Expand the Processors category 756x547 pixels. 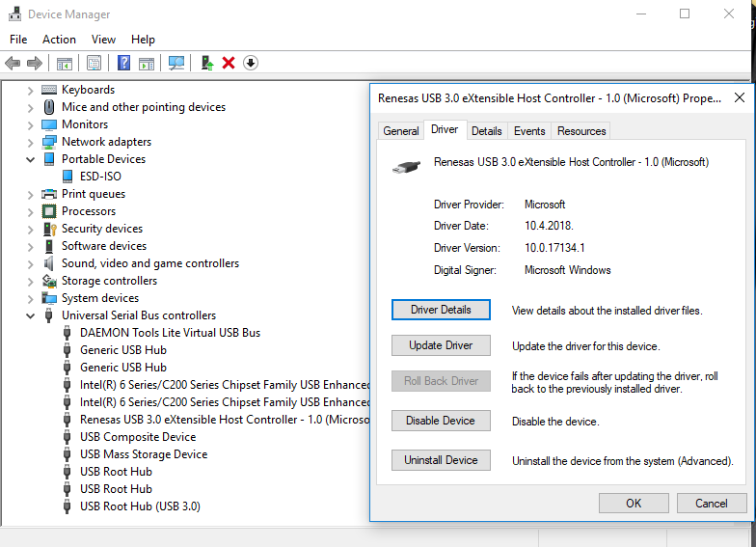coord(30,212)
